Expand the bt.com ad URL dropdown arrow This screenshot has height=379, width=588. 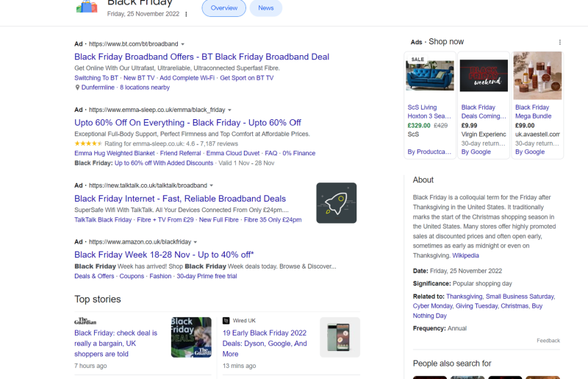[182, 44]
